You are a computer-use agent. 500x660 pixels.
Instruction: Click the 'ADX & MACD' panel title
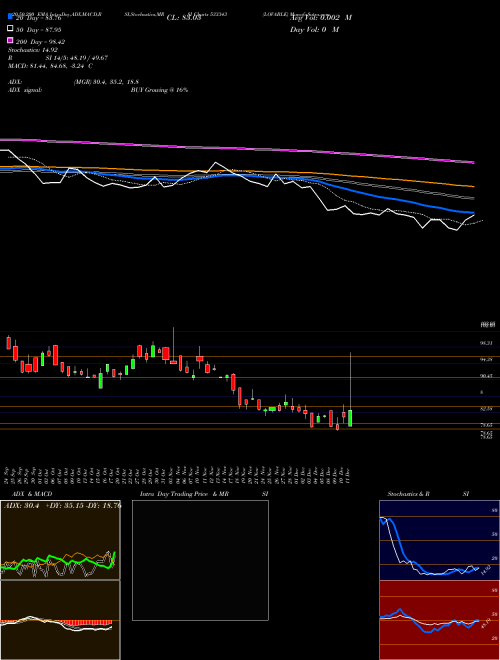[x=32, y=494]
